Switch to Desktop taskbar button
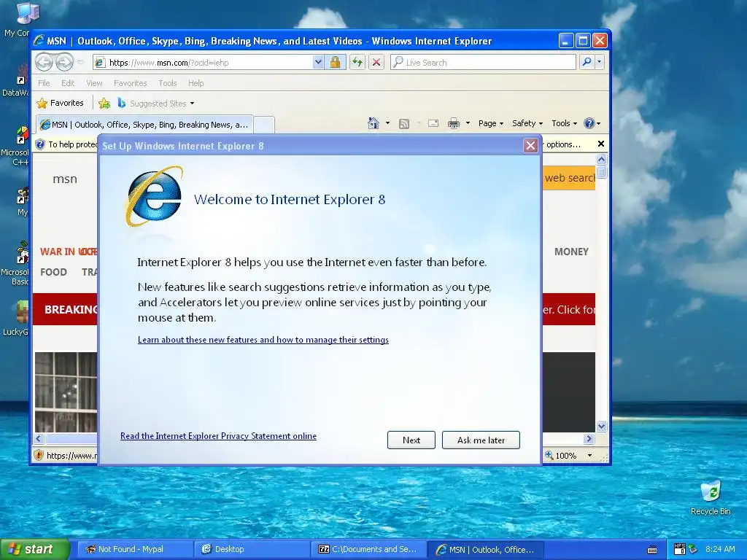The width and height of the screenshot is (747, 560). pyautogui.click(x=252, y=549)
